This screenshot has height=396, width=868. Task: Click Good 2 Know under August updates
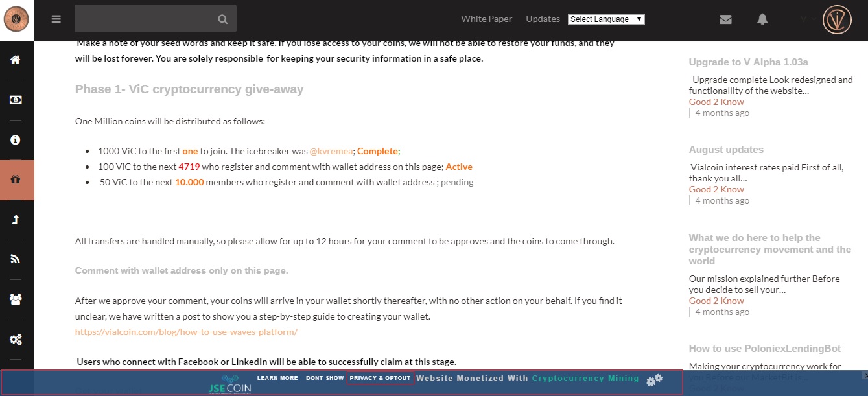[716, 189]
